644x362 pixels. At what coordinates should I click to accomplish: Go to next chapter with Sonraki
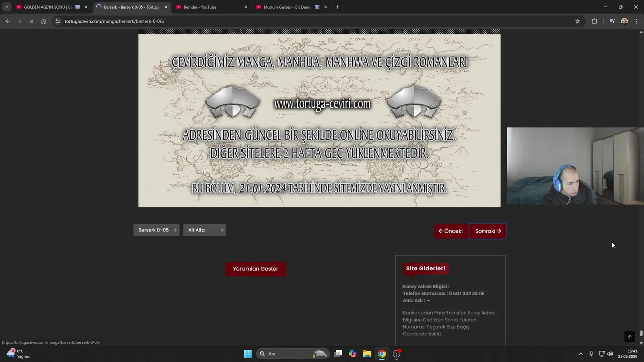coord(488,231)
